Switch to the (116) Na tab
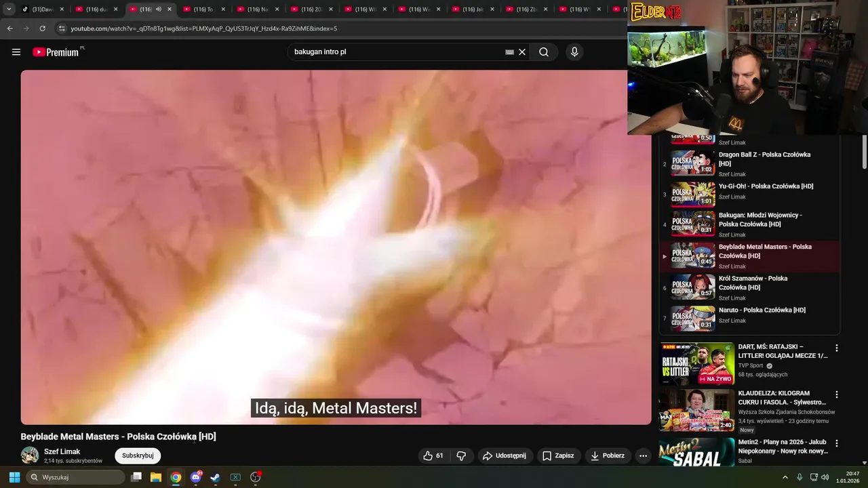The width and height of the screenshot is (868, 488). coord(258,9)
